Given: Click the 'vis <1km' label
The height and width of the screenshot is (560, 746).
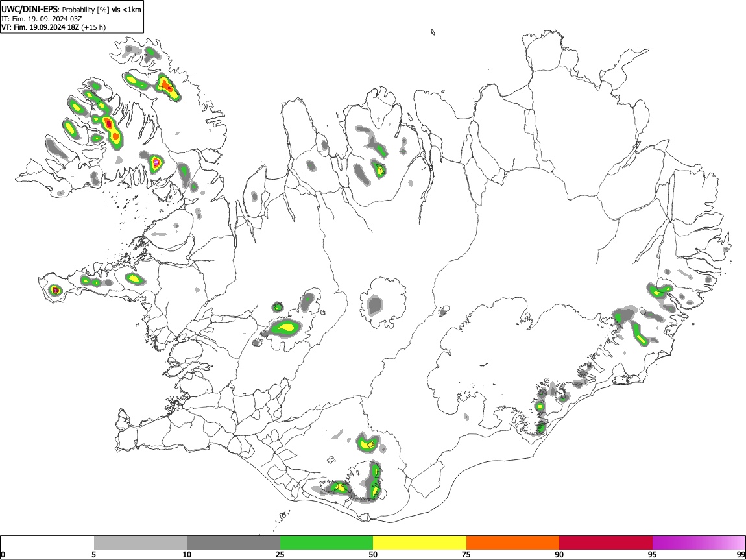Looking at the screenshot, I should click(x=126, y=10).
